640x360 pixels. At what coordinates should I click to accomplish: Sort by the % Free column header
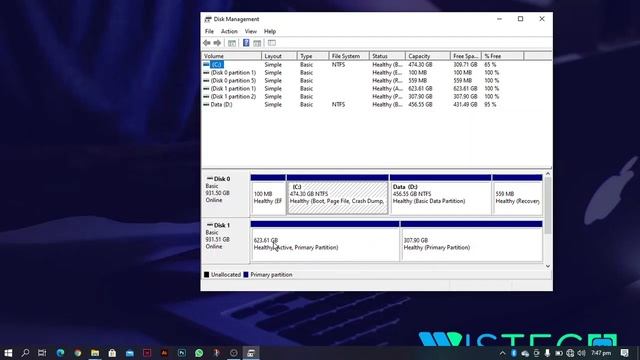502,56
